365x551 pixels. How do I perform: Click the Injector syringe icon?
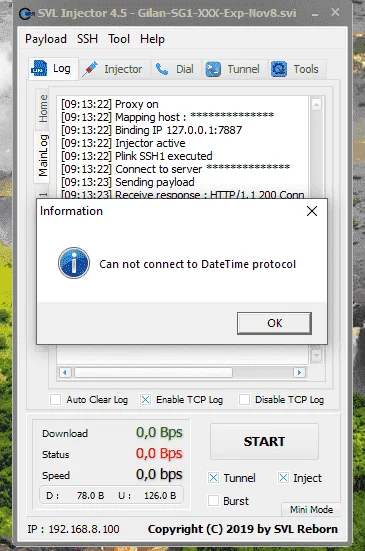90,69
